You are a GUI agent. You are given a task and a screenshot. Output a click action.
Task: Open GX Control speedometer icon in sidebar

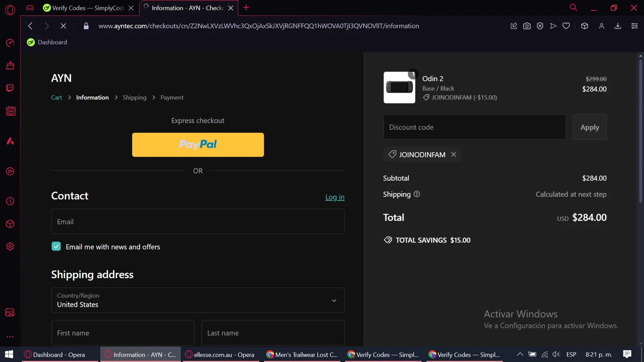click(10, 43)
